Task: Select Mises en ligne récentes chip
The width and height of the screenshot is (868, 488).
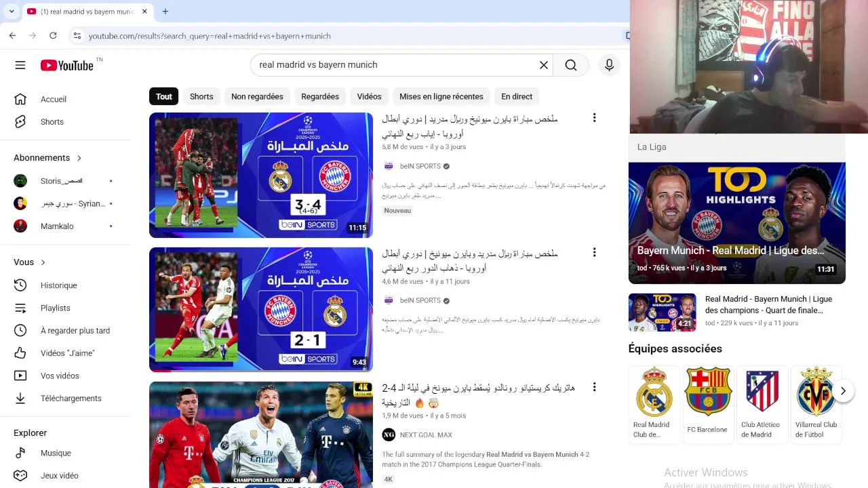Action: tap(441, 96)
